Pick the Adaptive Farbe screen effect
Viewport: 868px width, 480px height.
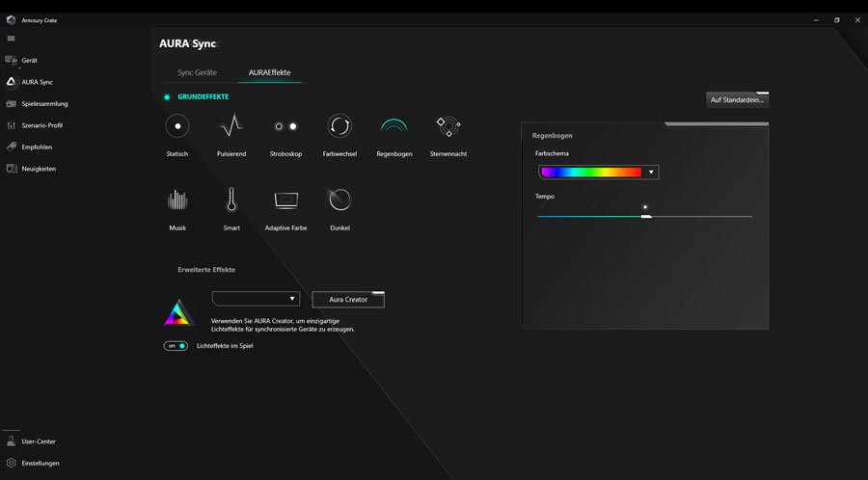(285, 200)
